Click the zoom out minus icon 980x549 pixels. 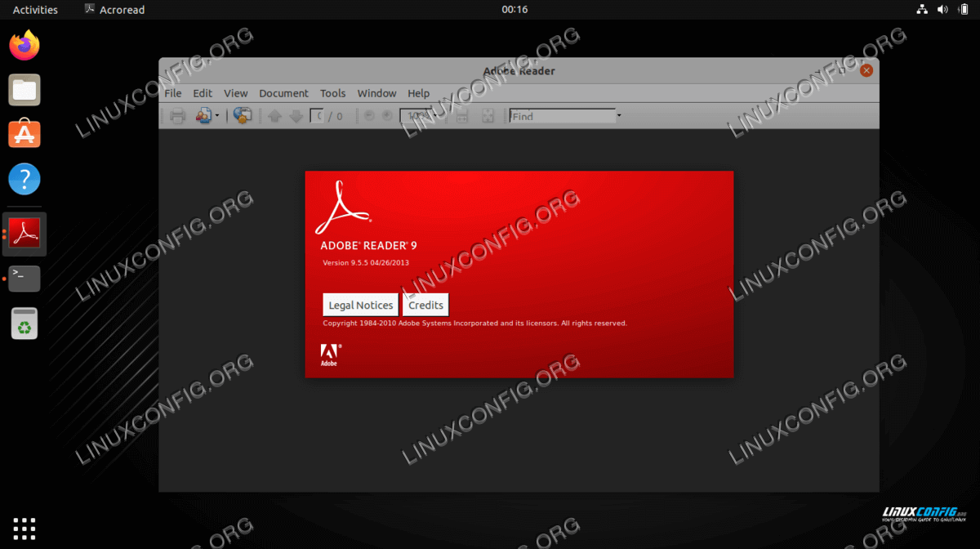pyautogui.click(x=369, y=116)
